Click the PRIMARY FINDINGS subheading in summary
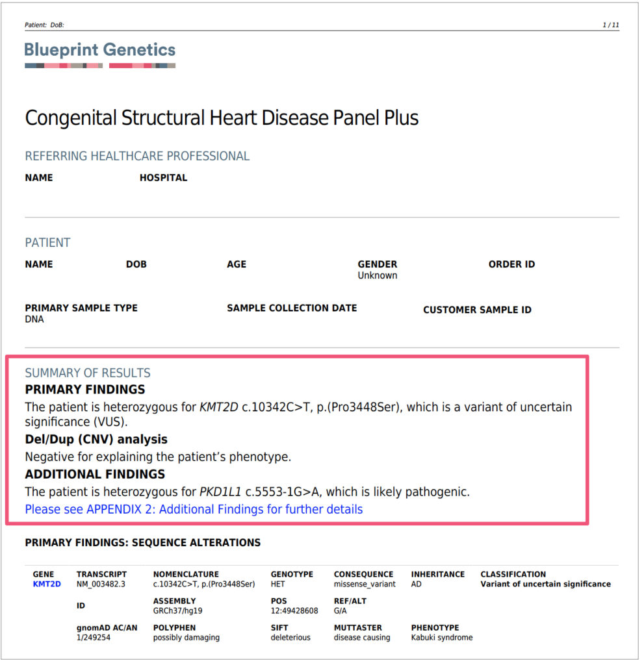644x665 pixels. (85, 390)
